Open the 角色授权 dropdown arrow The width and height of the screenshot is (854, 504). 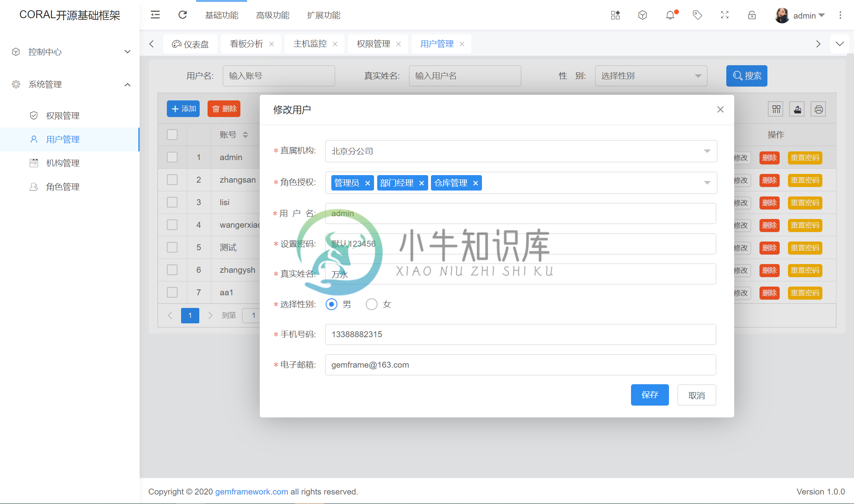pyautogui.click(x=707, y=183)
